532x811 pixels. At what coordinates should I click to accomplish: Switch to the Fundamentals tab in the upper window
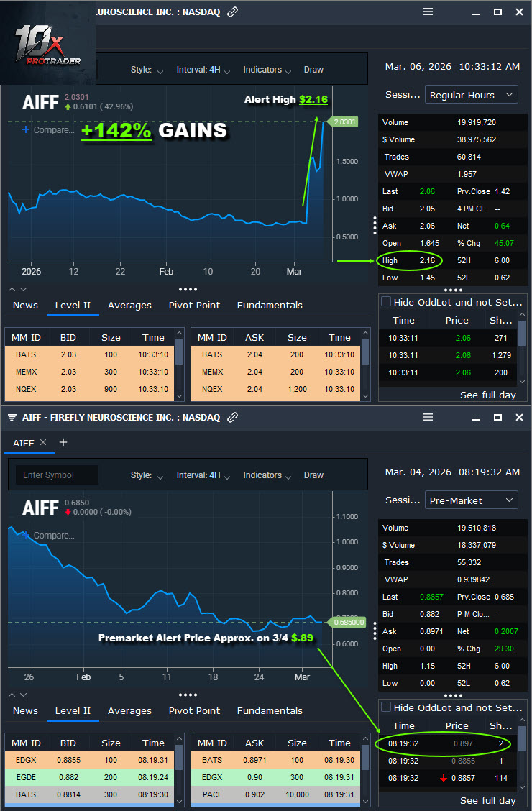tap(270, 305)
